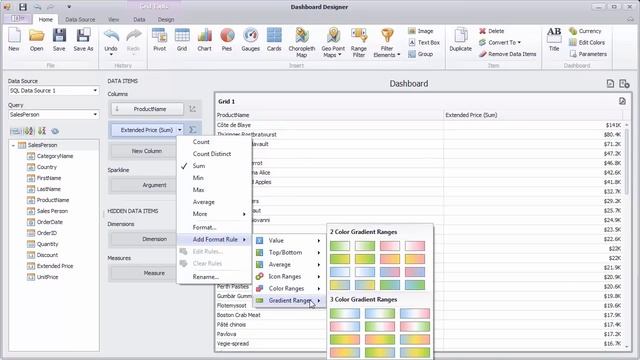This screenshot has height=360, width=640.
Task: Duplicate the selected dashboard item
Action: coord(460,40)
